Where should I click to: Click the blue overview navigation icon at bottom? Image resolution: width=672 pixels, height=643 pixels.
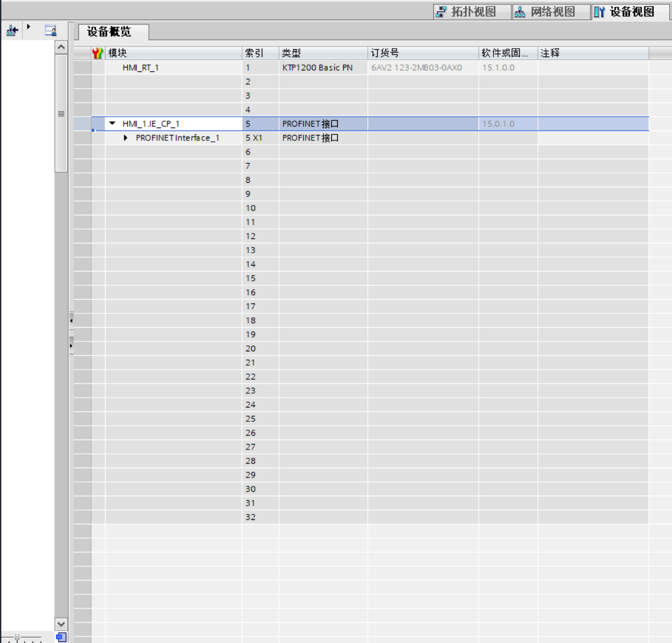pos(61,637)
